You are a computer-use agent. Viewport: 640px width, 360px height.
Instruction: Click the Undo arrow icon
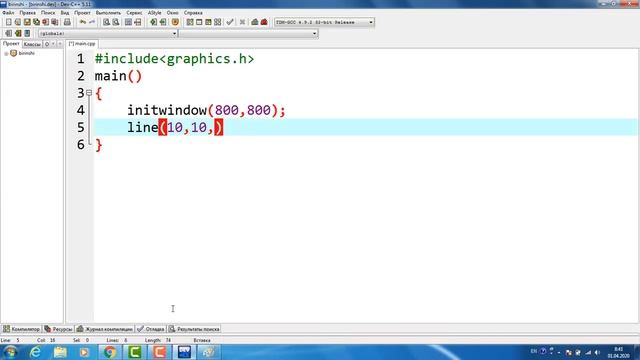83,22
